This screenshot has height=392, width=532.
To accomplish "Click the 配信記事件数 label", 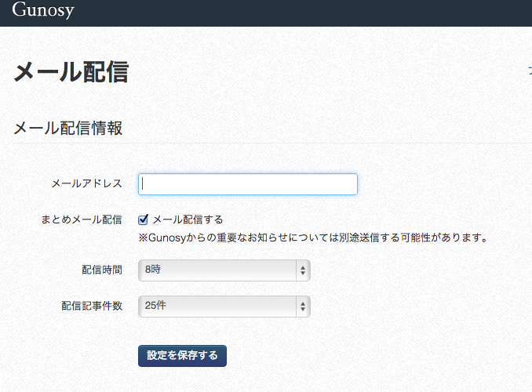I will pos(92,306).
